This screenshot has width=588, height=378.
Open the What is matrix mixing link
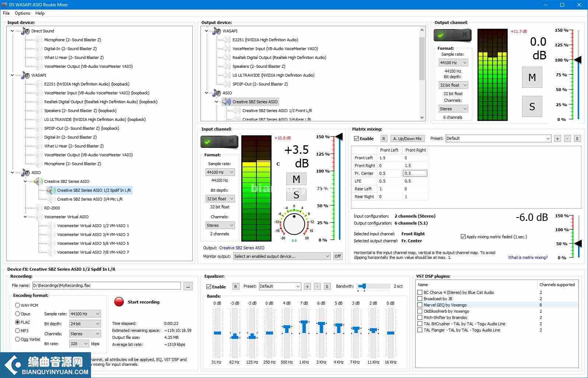coord(528,257)
